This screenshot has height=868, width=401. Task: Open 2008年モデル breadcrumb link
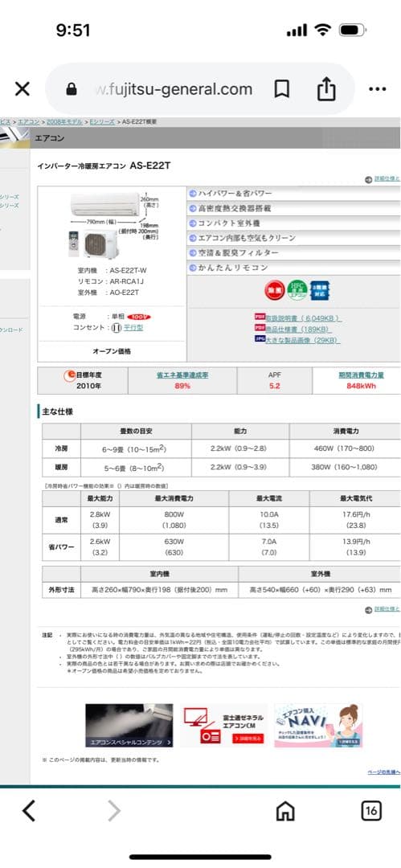click(64, 122)
